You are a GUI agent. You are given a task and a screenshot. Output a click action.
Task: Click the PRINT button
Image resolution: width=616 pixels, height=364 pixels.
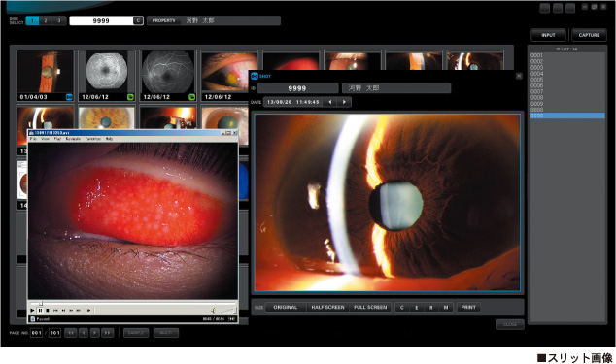pos(468,308)
